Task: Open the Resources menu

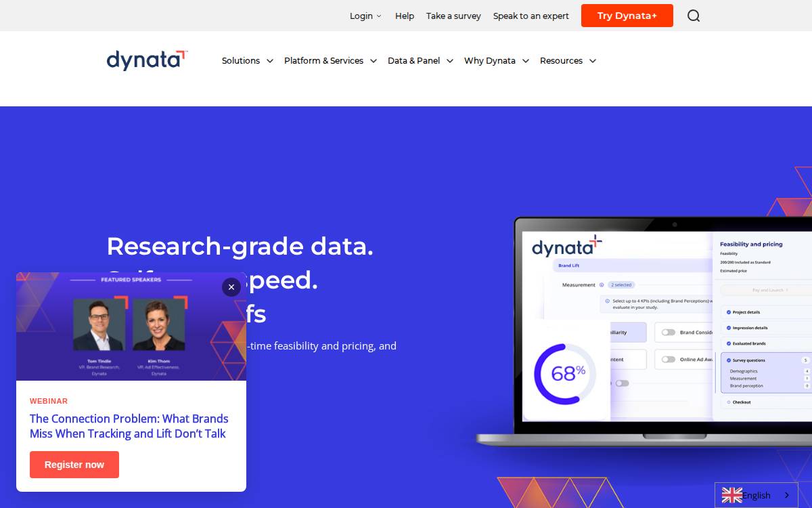Action: click(x=568, y=60)
